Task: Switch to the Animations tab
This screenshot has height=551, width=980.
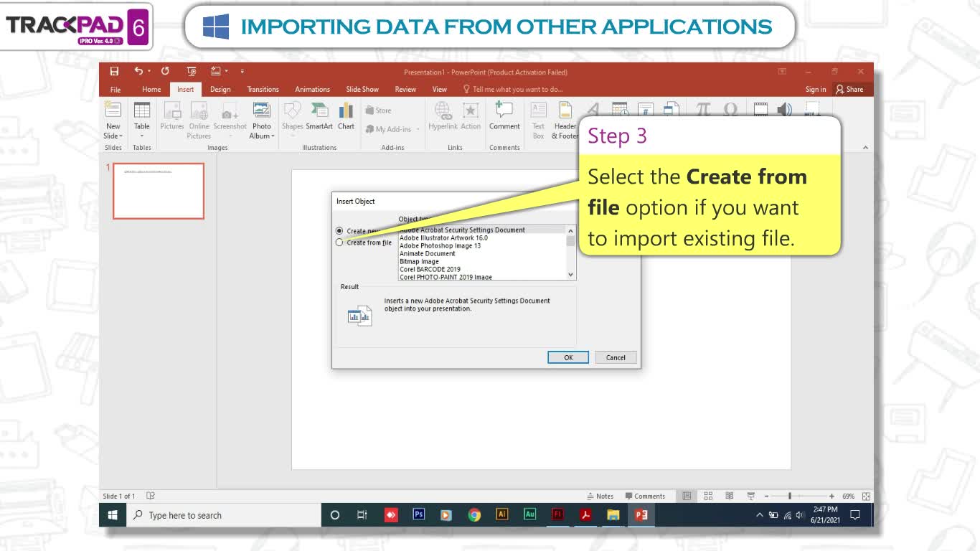Action: pyautogui.click(x=312, y=90)
